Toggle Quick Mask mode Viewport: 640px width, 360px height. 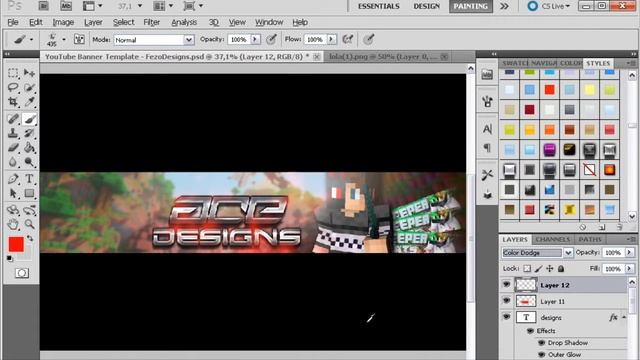point(22,273)
